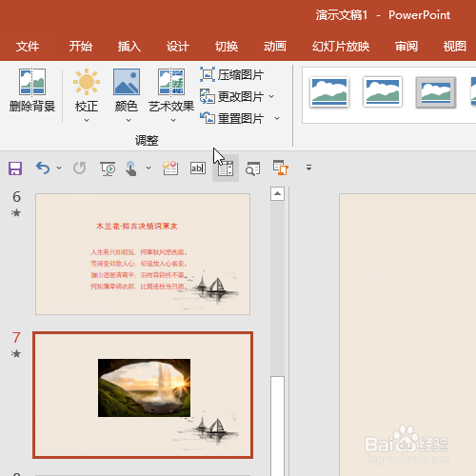Open the Undo history dropdown arrow
The width and height of the screenshot is (476, 476).
pos(59,168)
